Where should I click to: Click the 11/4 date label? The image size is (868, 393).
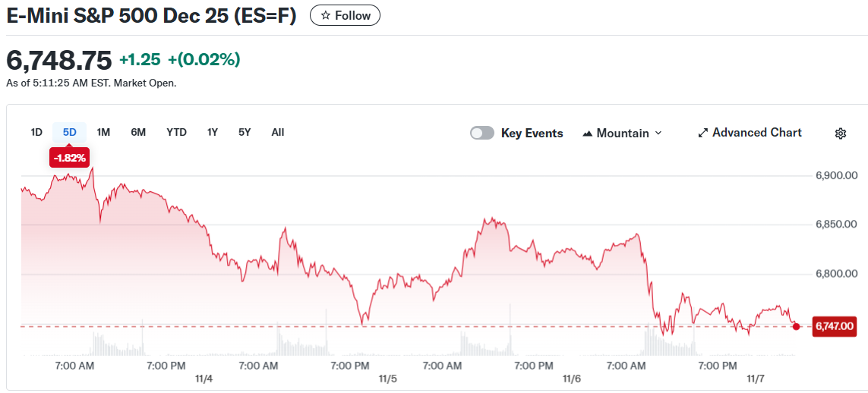point(204,379)
